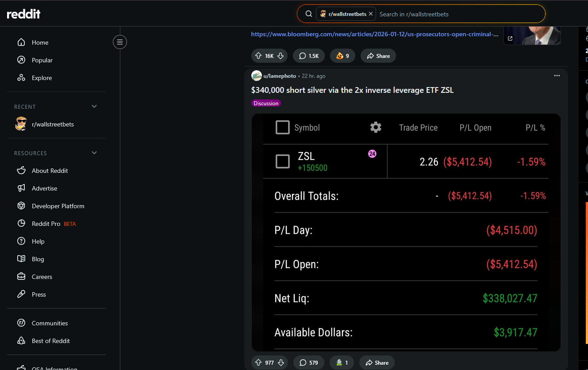View the award on the ZSL post

tap(342, 363)
